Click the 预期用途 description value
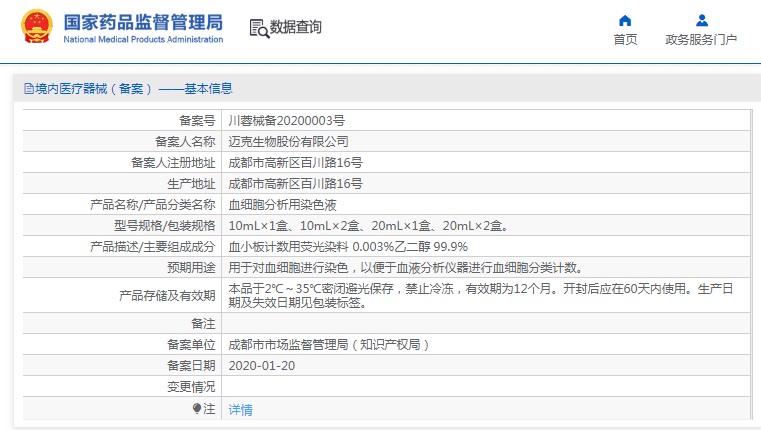 (x=406, y=267)
